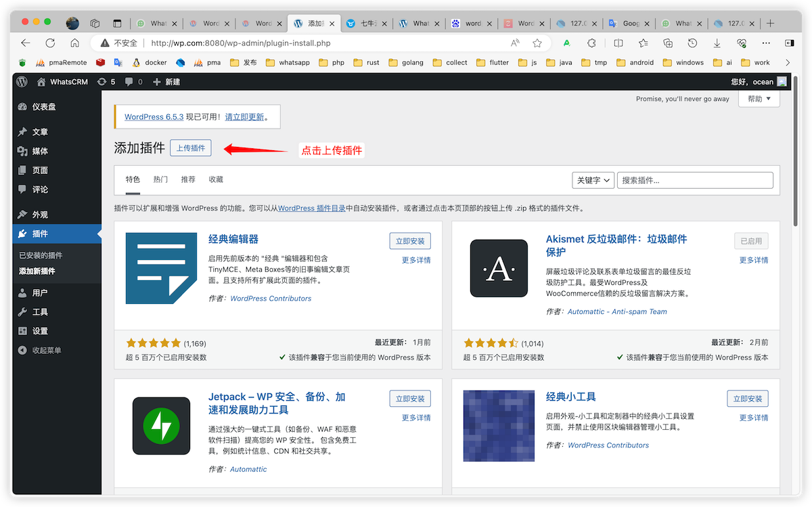
Task: Switch to the 热门 plugins tab
Action: click(160, 179)
